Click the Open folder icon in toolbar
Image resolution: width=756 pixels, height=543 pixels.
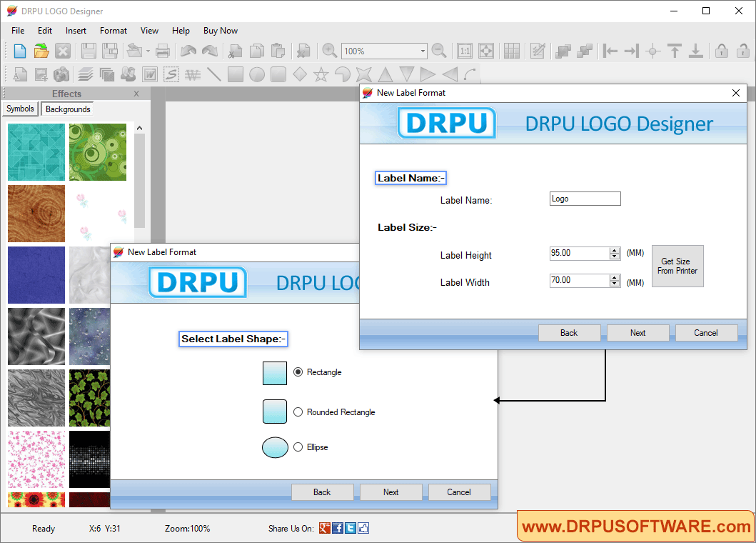(41, 51)
